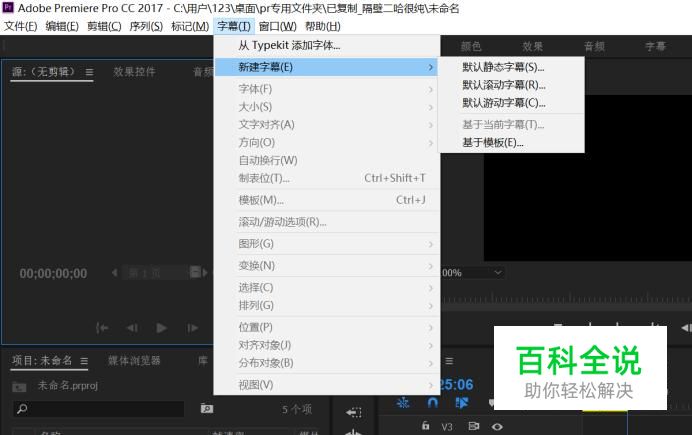692x435 pixels.
Task: Toggle timeline Snap magnet icon
Action: pos(432,402)
